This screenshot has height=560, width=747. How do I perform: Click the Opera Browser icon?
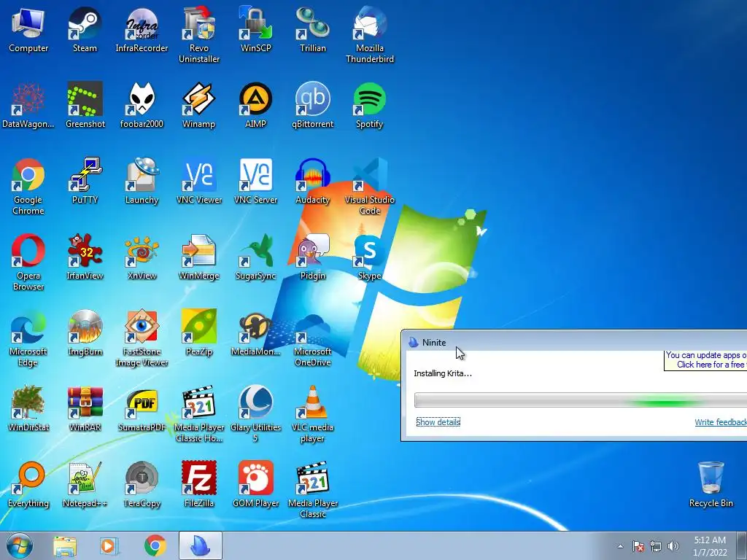point(28,262)
